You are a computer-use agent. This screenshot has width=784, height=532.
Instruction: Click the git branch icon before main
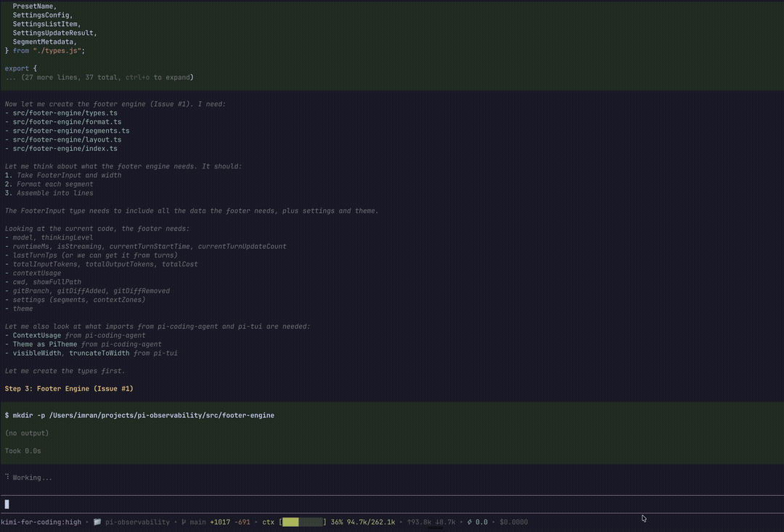click(184, 522)
